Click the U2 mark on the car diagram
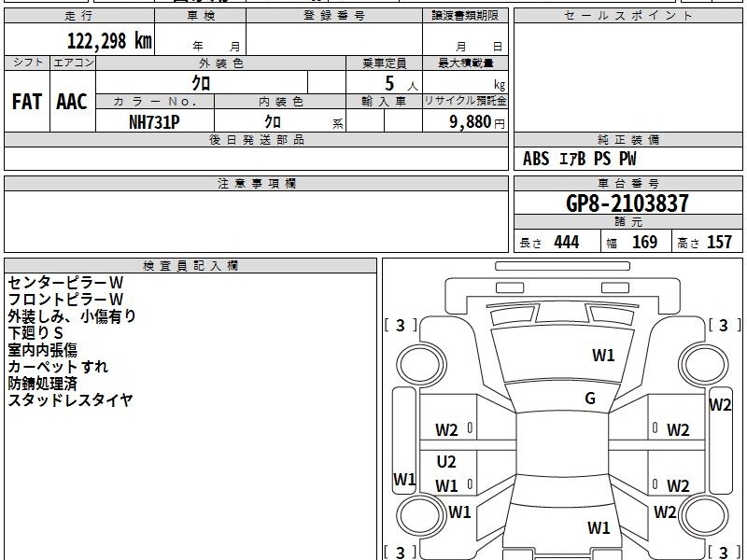This screenshot has height=560, width=747. coord(446,462)
